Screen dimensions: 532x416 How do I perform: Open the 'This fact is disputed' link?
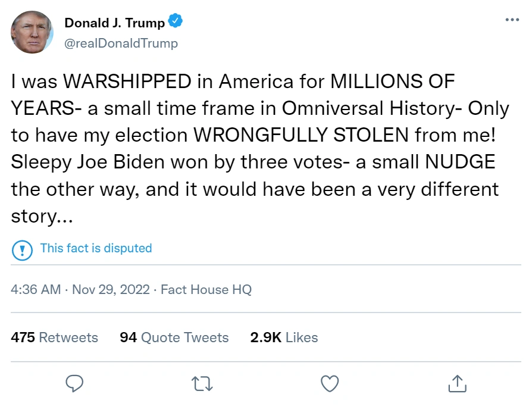pyautogui.click(x=96, y=248)
